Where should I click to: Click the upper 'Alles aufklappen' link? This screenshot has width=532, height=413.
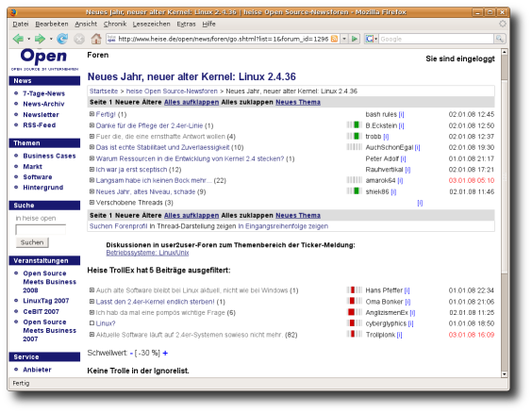pyautogui.click(x=191, y=102)
